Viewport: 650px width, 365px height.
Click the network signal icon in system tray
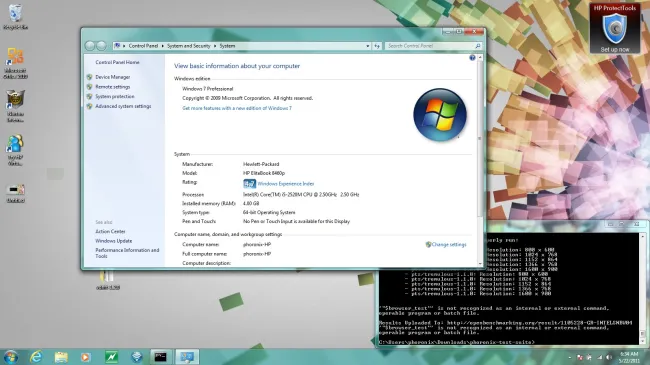599,357
